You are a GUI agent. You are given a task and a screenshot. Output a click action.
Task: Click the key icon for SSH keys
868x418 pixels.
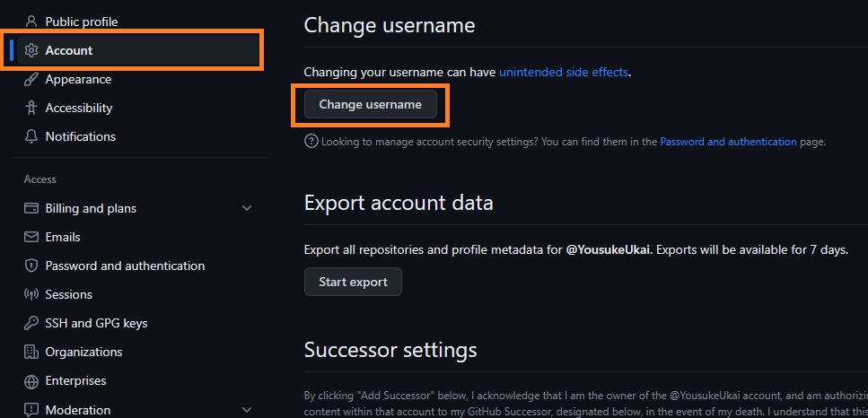click(31, 323)
